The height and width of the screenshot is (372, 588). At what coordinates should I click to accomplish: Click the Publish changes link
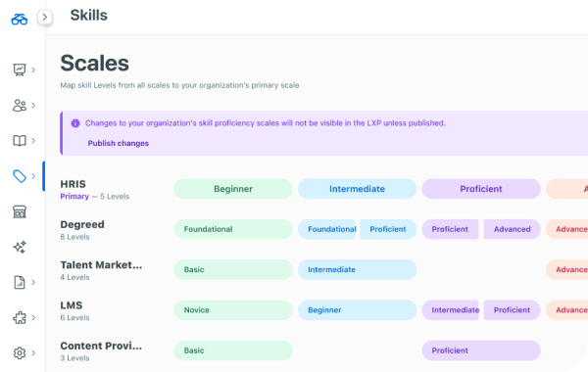click(x=119, y=143)
